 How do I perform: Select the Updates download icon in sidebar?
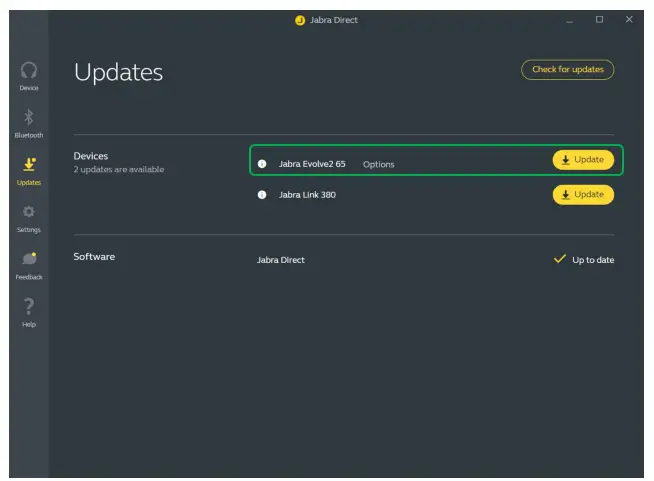29,164
